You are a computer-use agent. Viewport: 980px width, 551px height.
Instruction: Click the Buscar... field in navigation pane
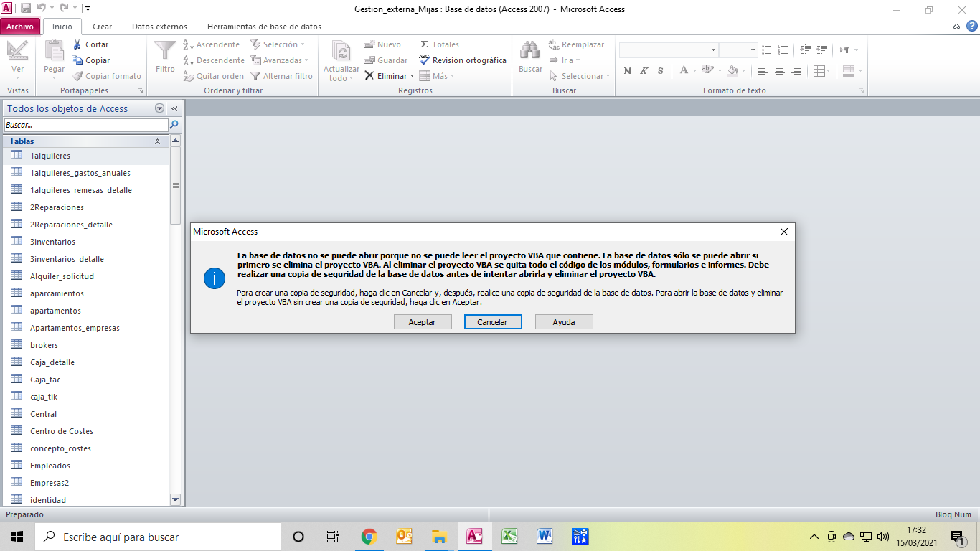86,125
